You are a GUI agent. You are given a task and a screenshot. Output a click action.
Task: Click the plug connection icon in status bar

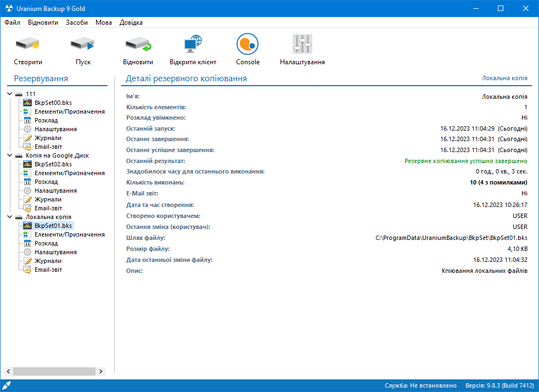tap(7, 385)
